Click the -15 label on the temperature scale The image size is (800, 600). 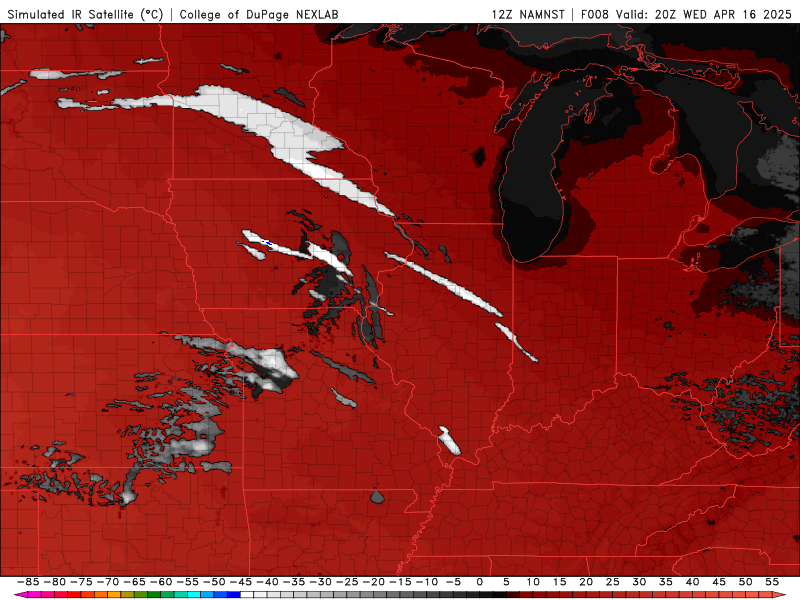point(399,582)
